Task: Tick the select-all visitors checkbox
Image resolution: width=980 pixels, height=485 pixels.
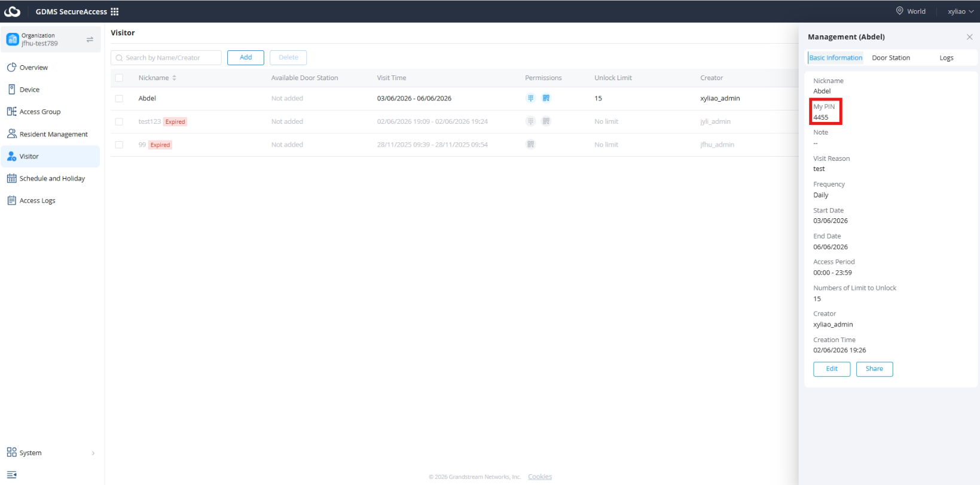Action: tap(119, 78)
